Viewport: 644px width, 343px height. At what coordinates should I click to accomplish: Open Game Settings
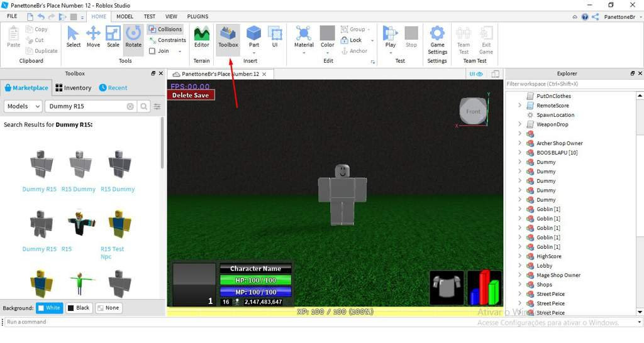coord(438,40)
